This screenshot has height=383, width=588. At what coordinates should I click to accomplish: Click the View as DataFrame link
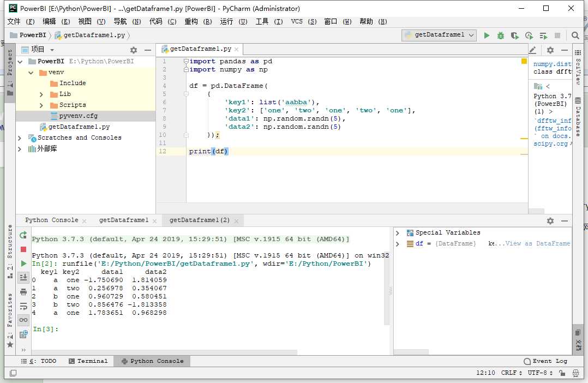[x=538, y=244]
